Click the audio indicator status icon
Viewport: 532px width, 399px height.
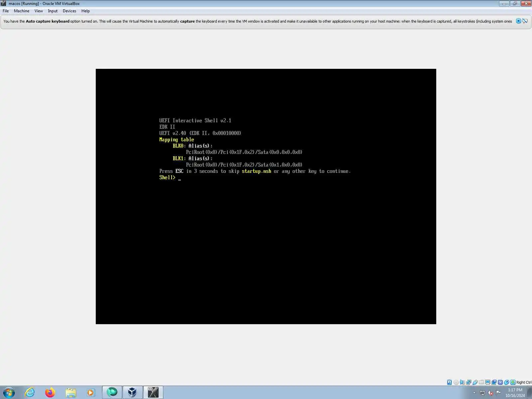462,382
